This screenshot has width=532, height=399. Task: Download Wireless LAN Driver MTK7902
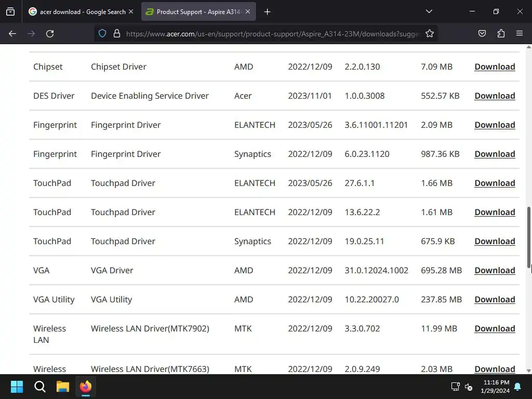[495, 329]
